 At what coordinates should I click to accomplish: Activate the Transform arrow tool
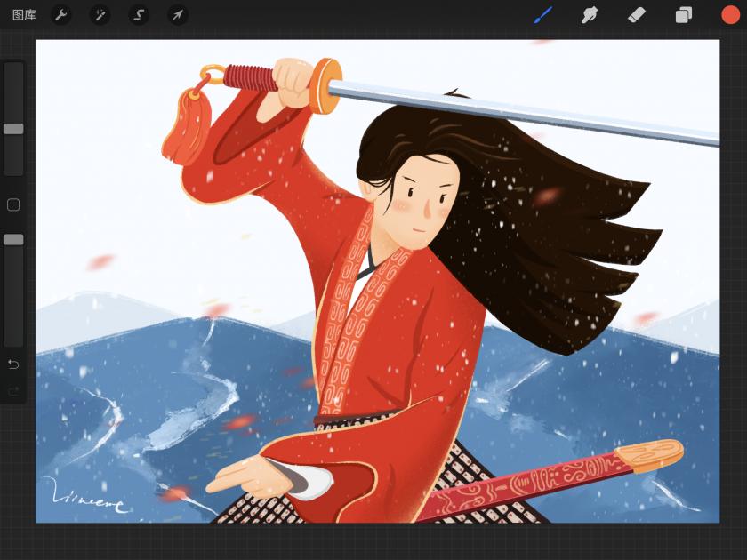[x=177, y=15]
